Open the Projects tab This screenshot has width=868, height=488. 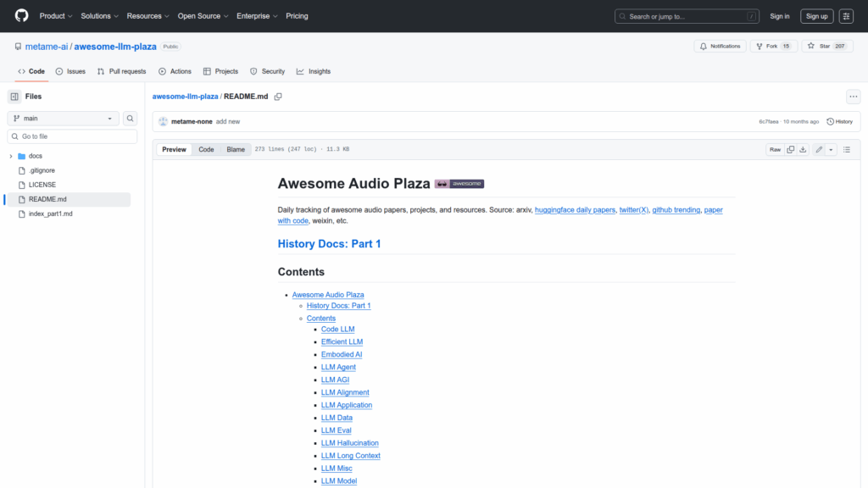pos(220,71)
